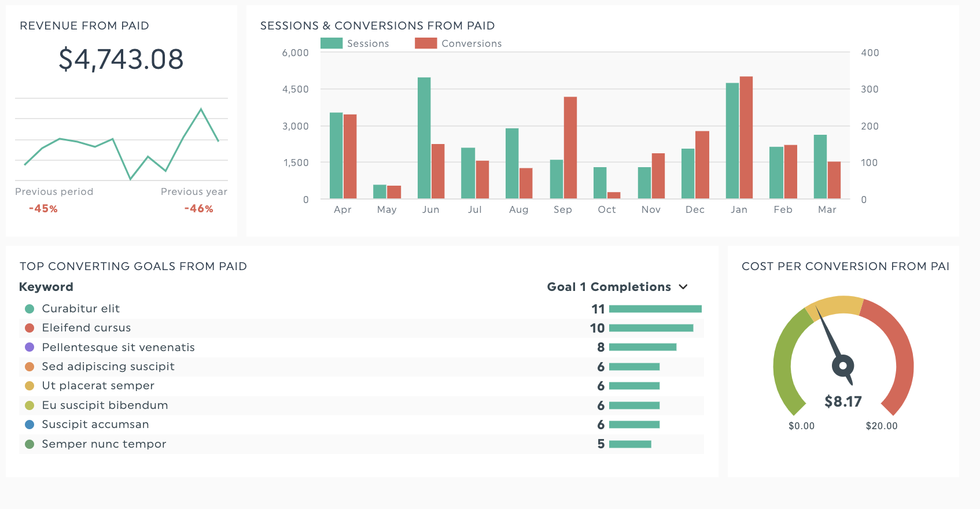Click the peak of the revenue sparkline

pos(201,109)
